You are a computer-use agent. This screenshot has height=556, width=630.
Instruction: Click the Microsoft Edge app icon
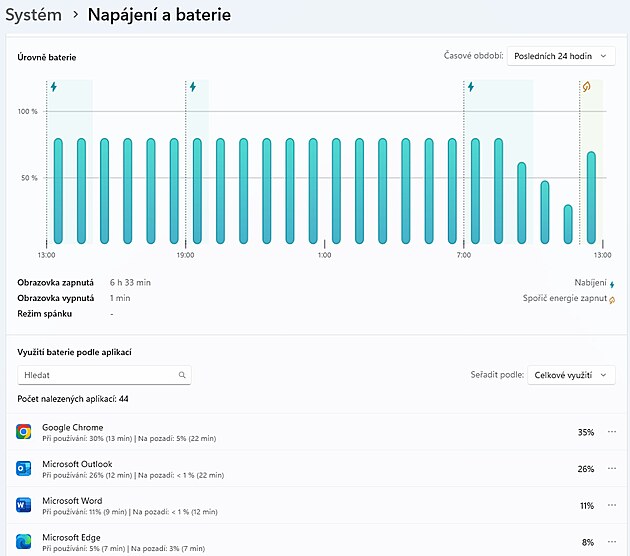pyautogui.click(x=24, y=541)
